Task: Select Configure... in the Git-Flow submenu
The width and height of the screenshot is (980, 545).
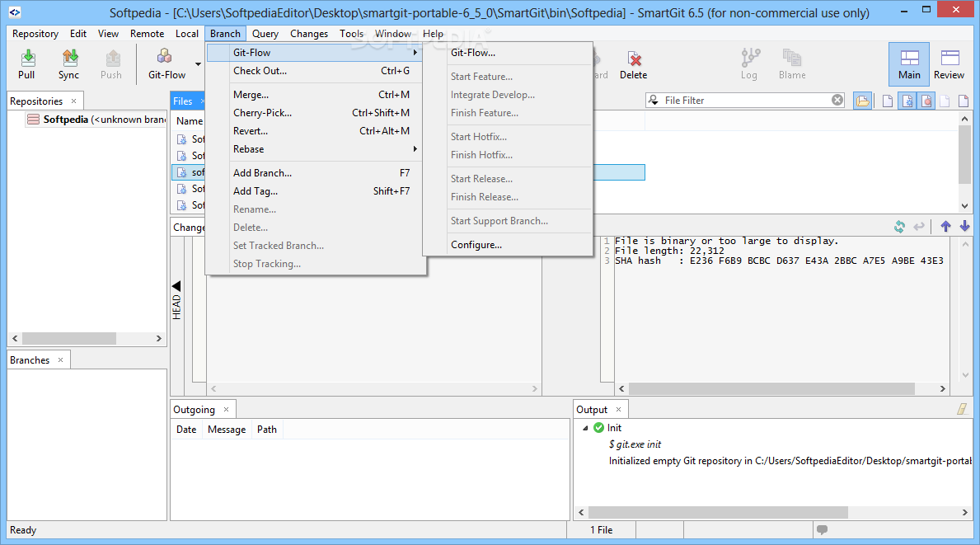Action: click(x=508, y=244)
